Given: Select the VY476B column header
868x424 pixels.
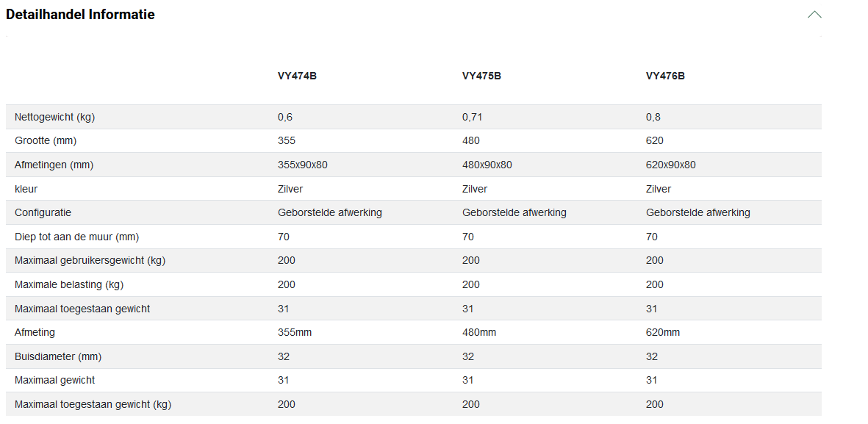Looking at the screenshot, I should pyautogui.click(x=665, y=76).
